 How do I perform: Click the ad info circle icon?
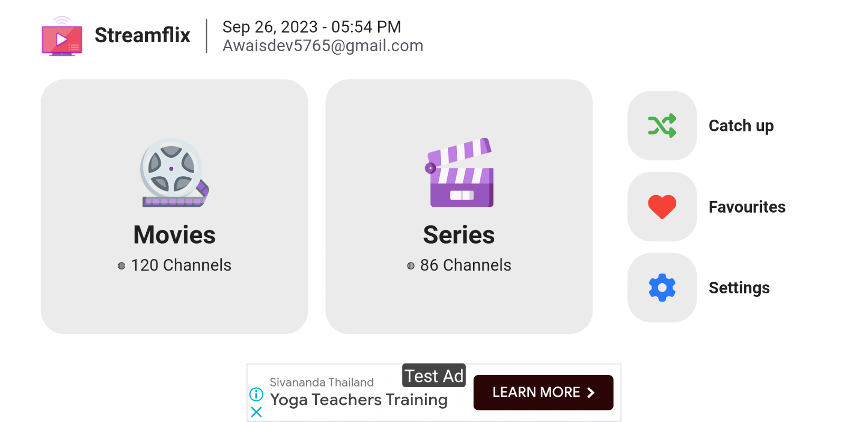[x=256, y=394]
